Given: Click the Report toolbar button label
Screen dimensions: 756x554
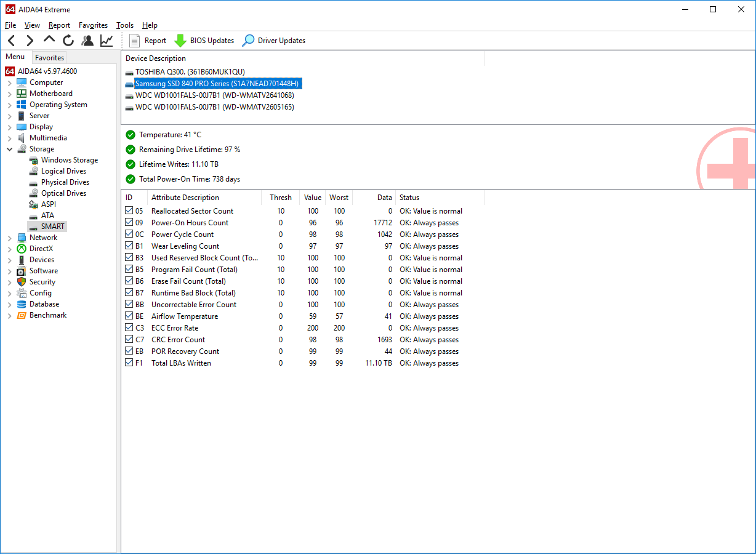Looking at the screenshot, I should click(x=155, y=41).
